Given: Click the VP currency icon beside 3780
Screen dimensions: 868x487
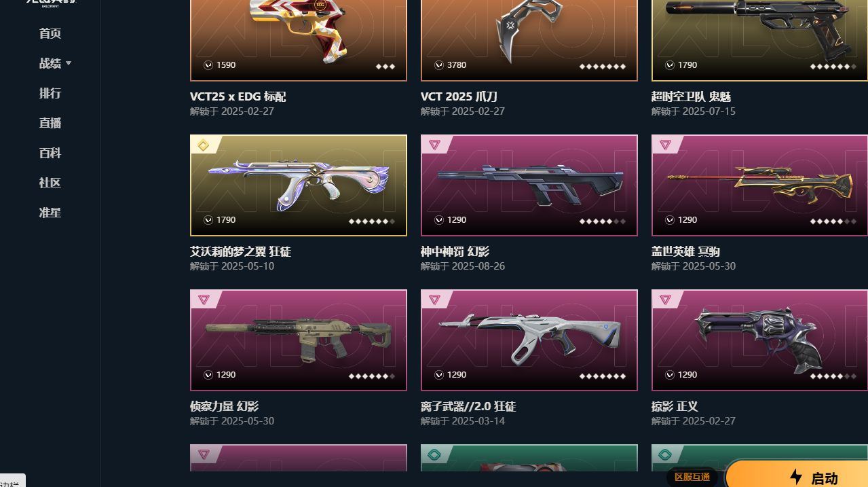Looking at the screenshot, I should (439, 65).
